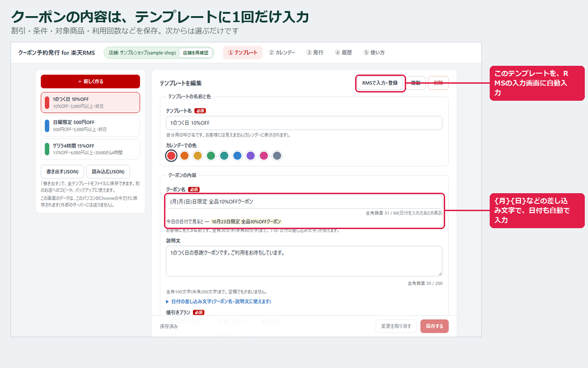Viewport: 588px width, 368px height.
Task: Pick the teal calendar color swatch
Action: (224, 155)
